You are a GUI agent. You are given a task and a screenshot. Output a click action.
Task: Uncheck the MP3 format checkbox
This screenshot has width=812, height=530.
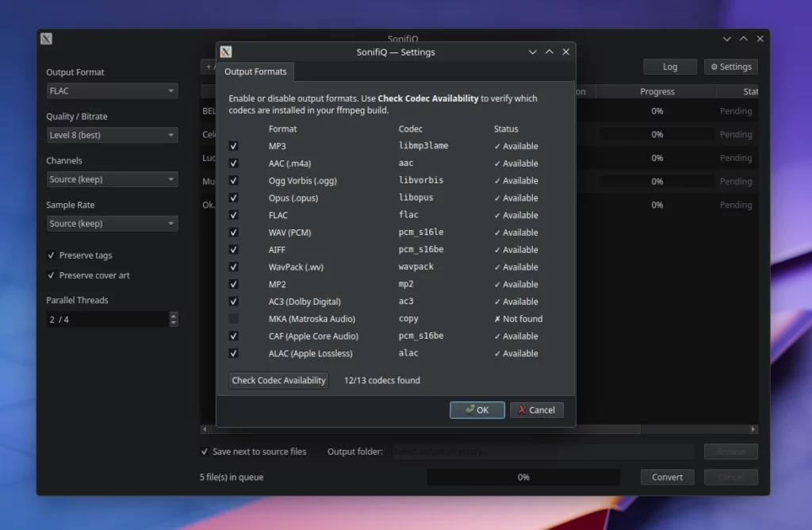[x=234, y=146]
